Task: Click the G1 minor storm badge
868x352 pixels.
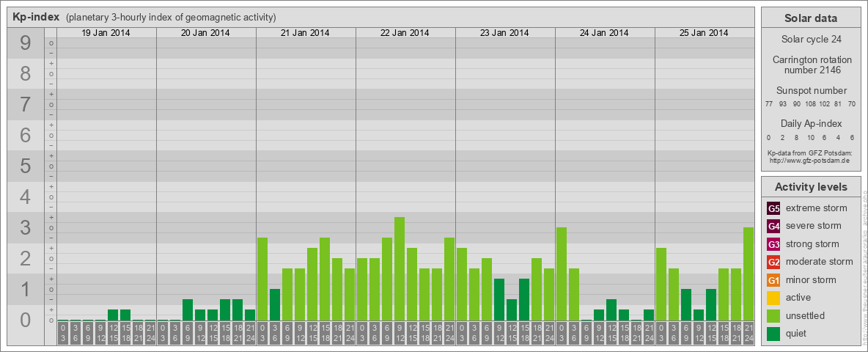Action: 773,280
